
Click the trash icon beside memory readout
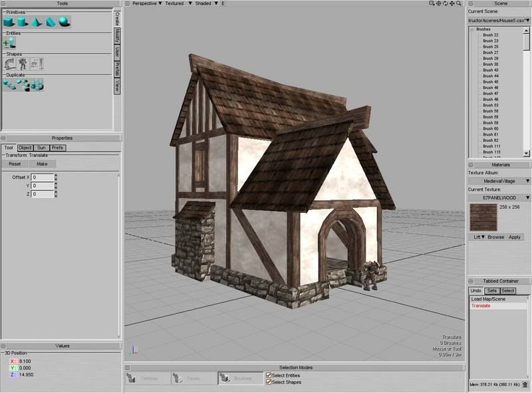(525, 384)
